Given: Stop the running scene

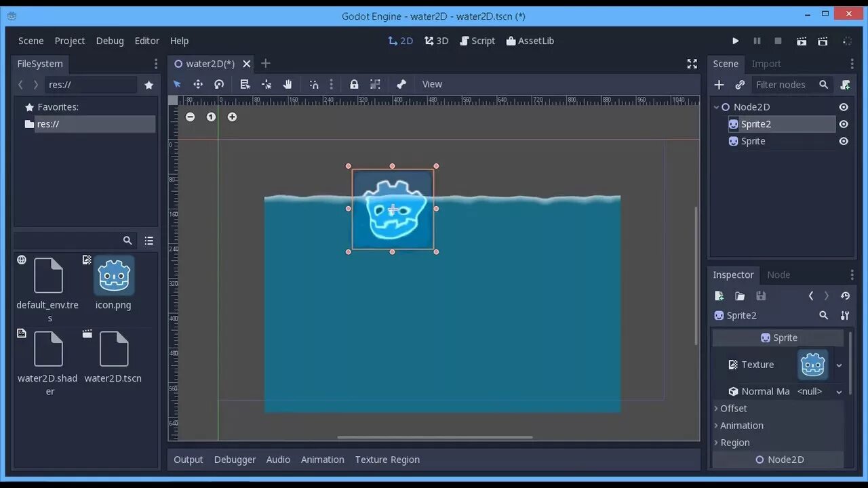Looking at the screenshot, I should pos(778,41).
